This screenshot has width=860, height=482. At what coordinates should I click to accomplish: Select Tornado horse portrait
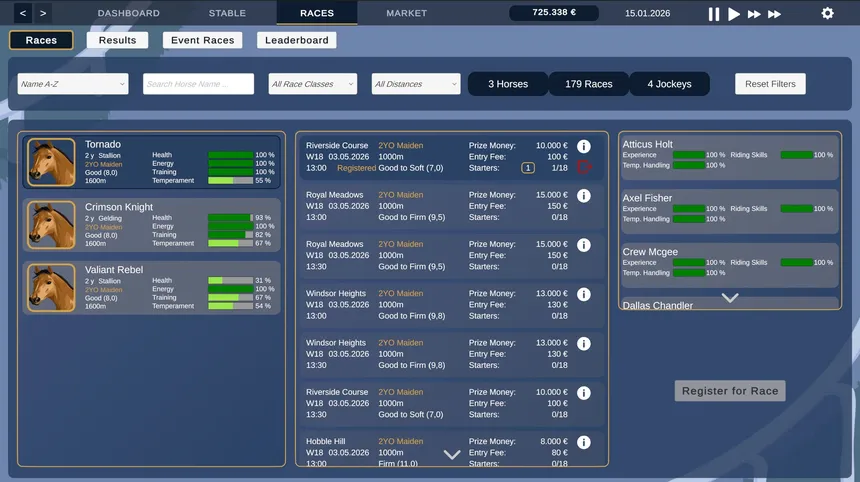(51, 162)
